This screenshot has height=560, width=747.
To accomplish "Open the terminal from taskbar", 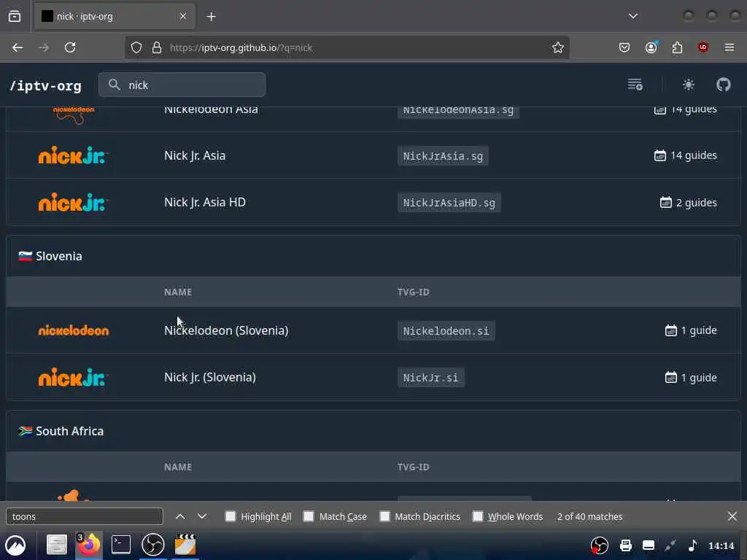I will pos(121,545).
